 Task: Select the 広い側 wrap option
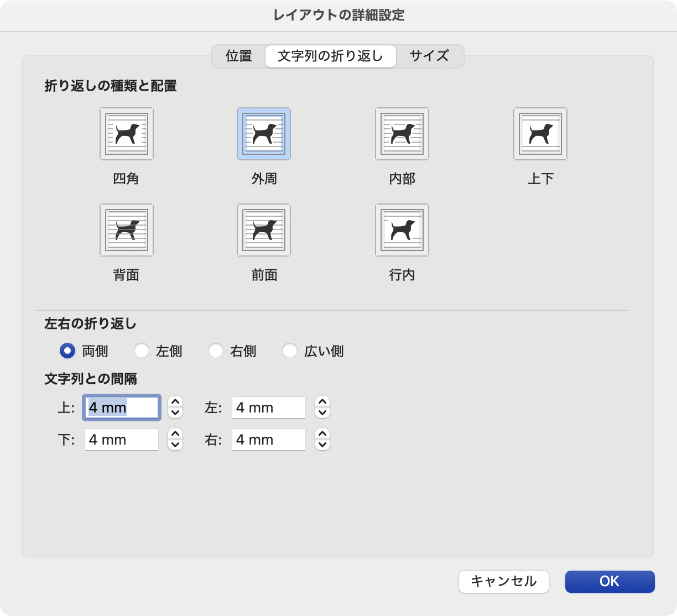(290, 351)
